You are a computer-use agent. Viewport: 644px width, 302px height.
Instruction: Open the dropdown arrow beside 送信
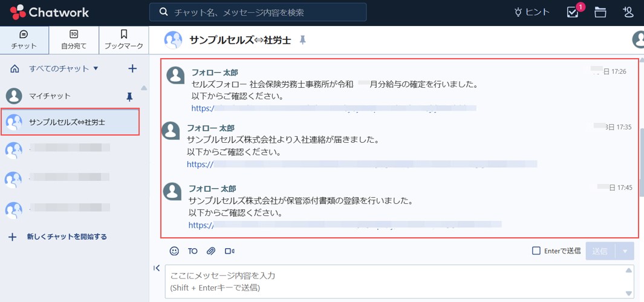click(x=625, y=251)
